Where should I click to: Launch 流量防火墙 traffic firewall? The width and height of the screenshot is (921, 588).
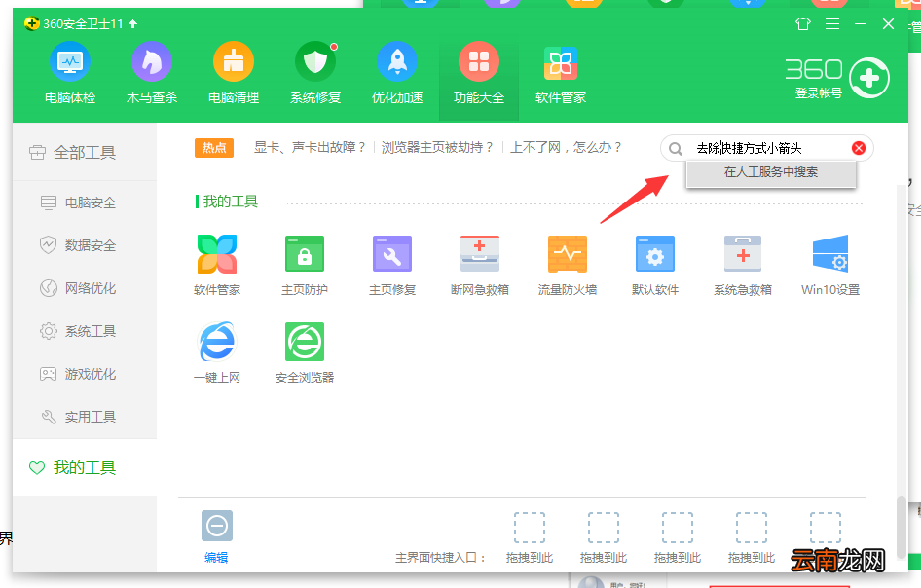(568, 265)
